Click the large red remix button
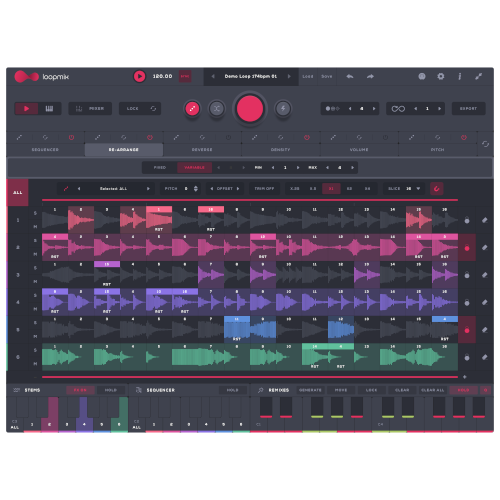The width and height of the screenshot is (500, 500). tap(250, 108)
